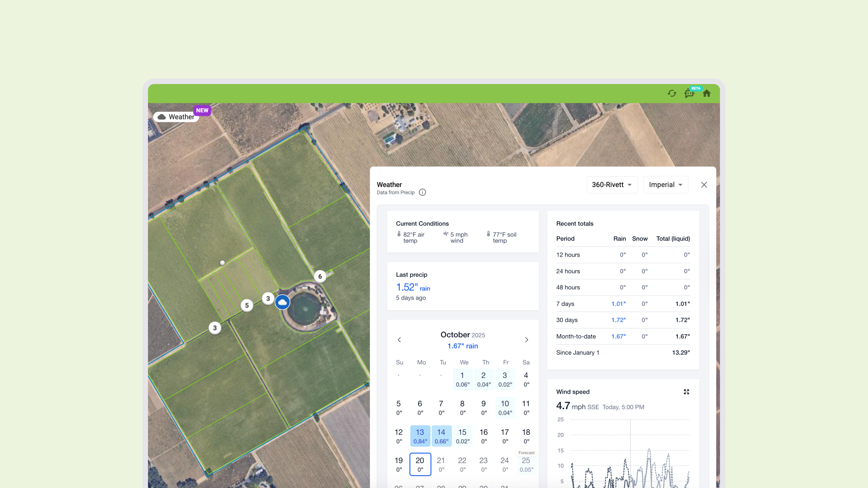
Task: Click the blue weather station map marker
Action: click(x=282, y=302)
